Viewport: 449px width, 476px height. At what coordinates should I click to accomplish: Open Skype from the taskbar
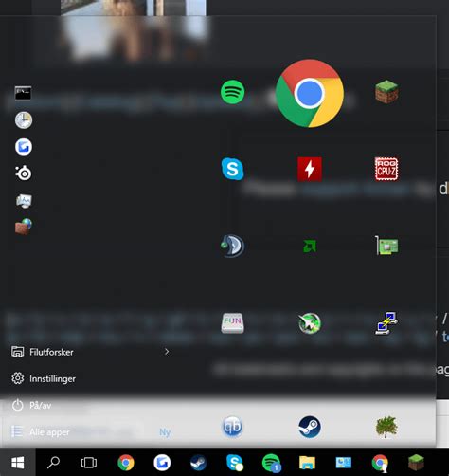pos(235,463)
